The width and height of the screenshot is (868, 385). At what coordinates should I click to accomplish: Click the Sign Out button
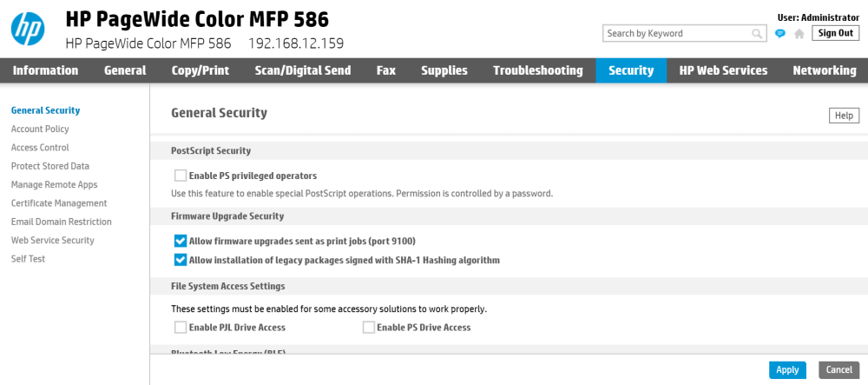835,33
